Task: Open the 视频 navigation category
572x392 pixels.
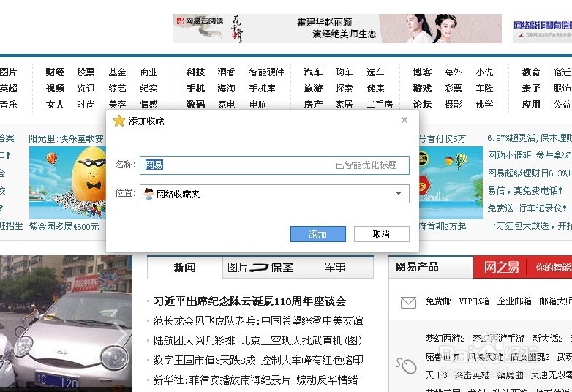Action: click(x=55, y=88)
